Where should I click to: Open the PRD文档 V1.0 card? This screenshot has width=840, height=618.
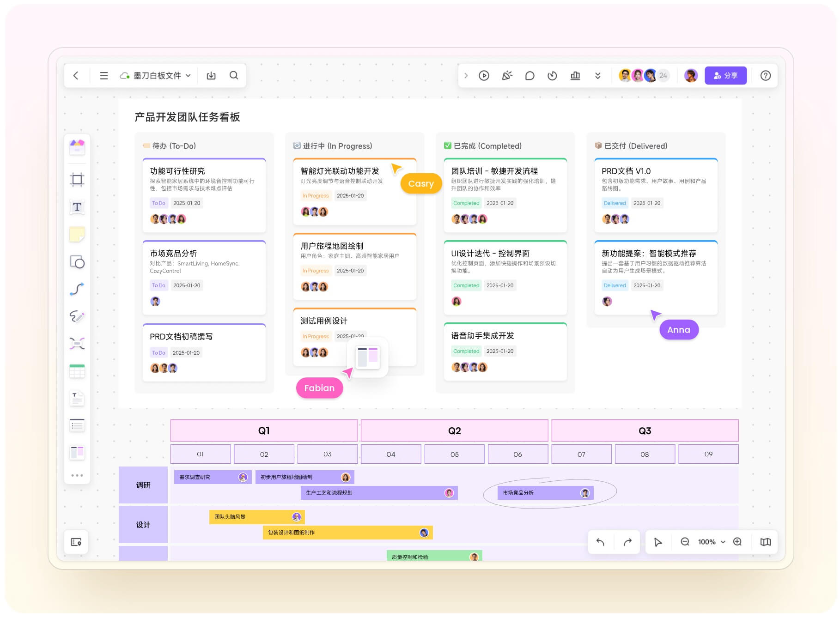(656, 195)
